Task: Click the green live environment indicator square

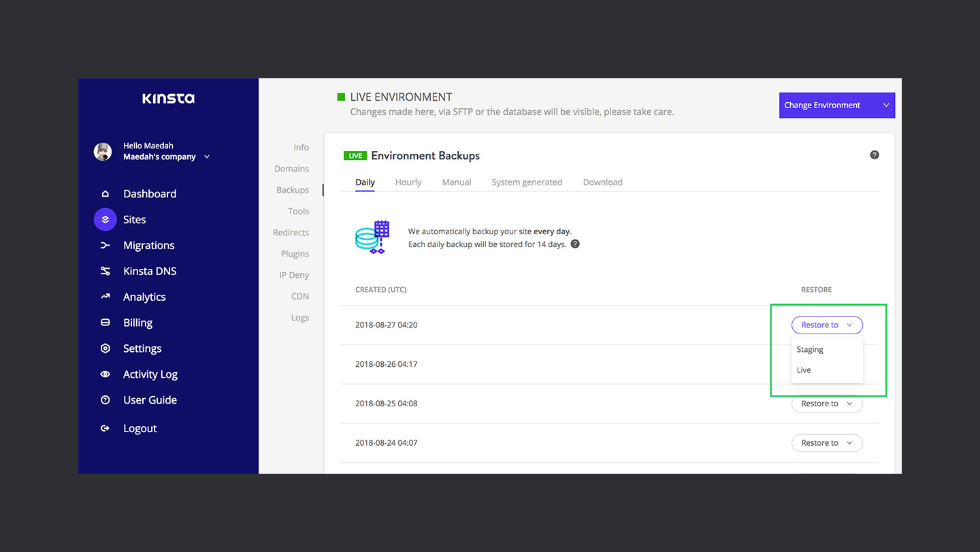Action: pos(341,97)
